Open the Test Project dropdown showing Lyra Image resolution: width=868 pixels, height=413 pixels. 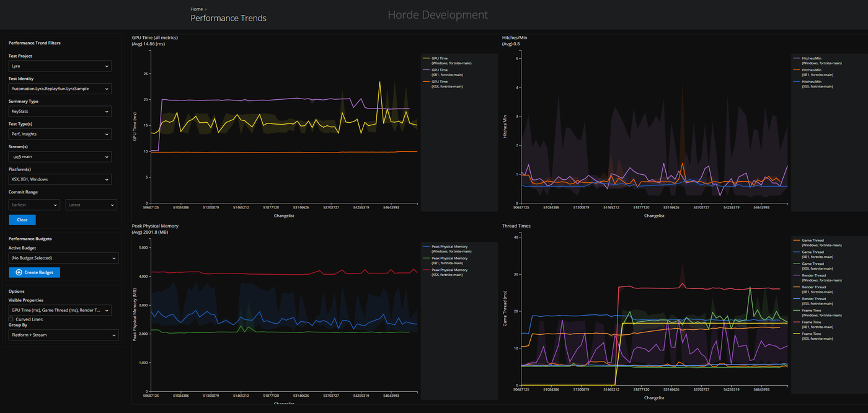coord(60,66)
